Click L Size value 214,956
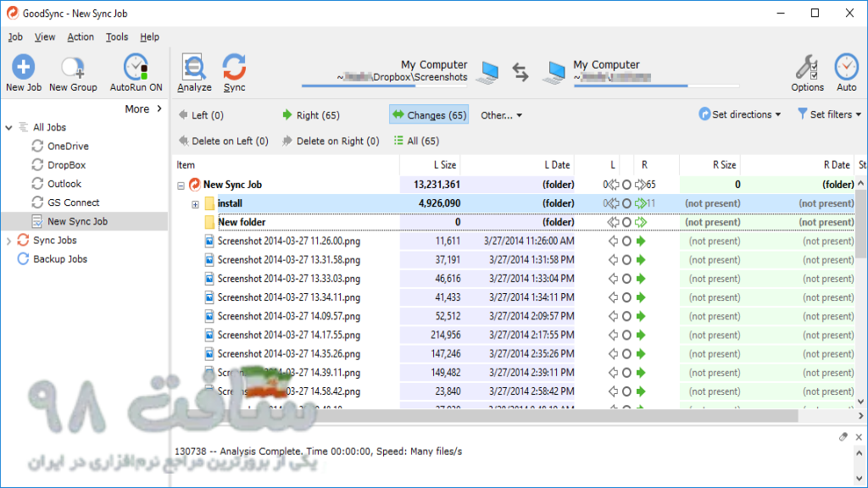The image size is (868, 488). [445, 335]
